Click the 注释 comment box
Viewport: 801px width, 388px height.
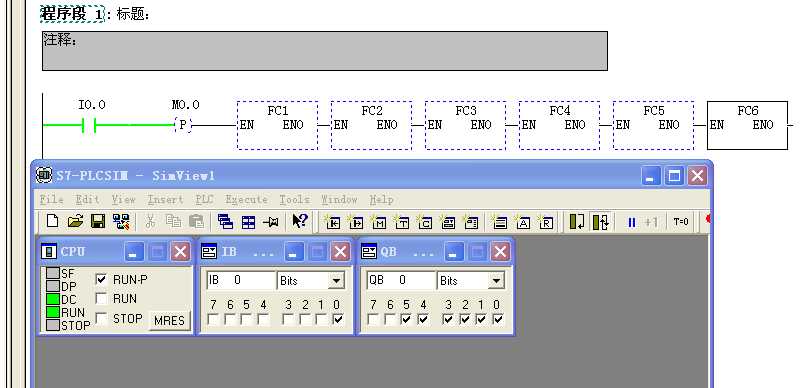pos(325,51)
